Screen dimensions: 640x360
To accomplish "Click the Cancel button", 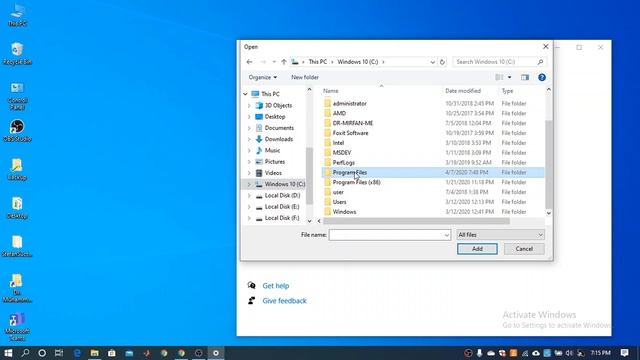I will [x=524, y=249].
